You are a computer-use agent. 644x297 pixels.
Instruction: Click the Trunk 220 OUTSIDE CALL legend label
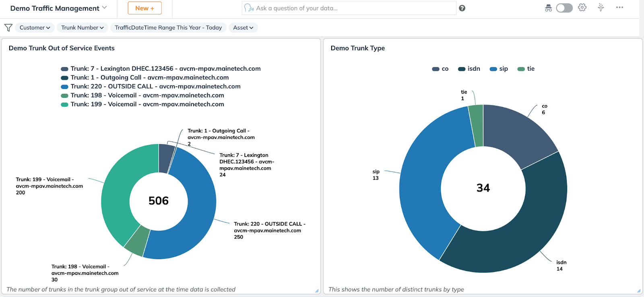155,87
